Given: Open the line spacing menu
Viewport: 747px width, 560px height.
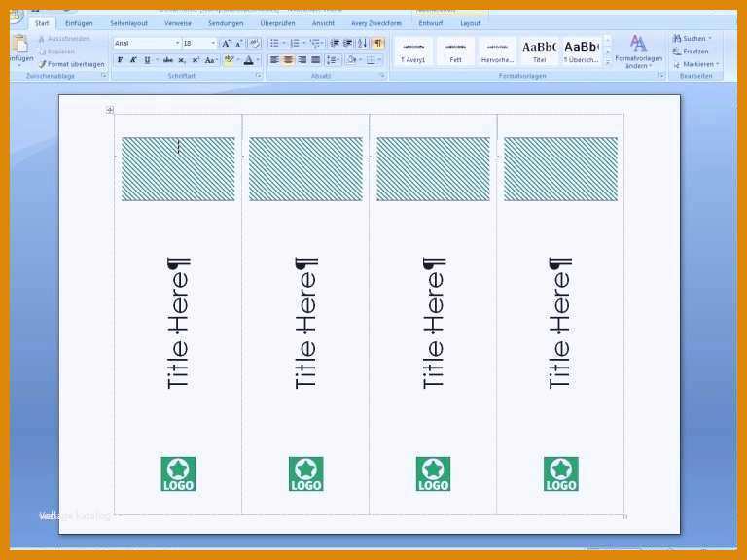Looking at the screenshot, I should [x=332, y=60].
